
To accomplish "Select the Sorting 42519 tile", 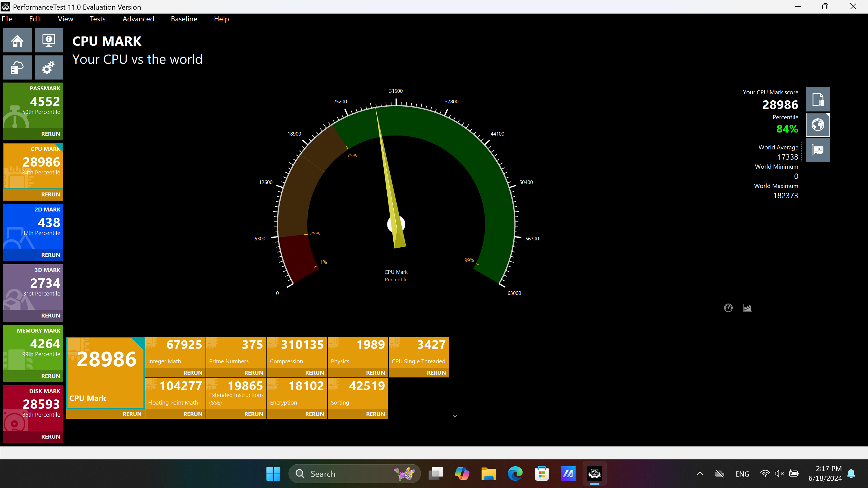I will (x=358, y=394).
